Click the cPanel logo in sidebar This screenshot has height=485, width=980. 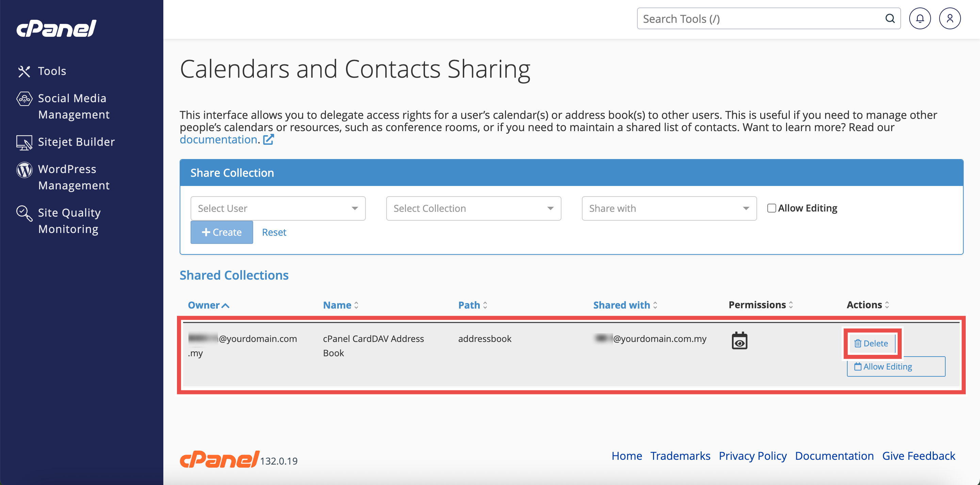(x=56, y=29)
